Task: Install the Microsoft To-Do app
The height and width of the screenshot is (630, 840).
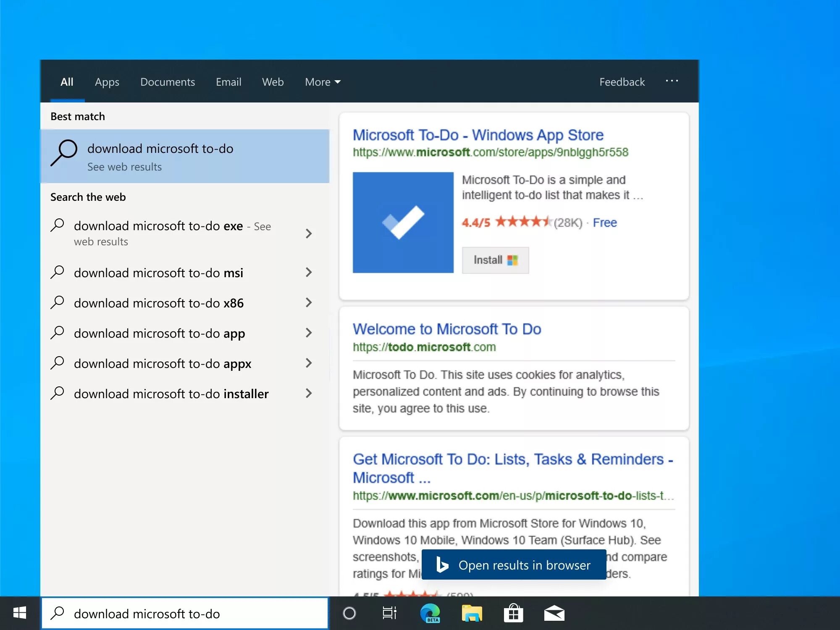Action: point(495,260)
